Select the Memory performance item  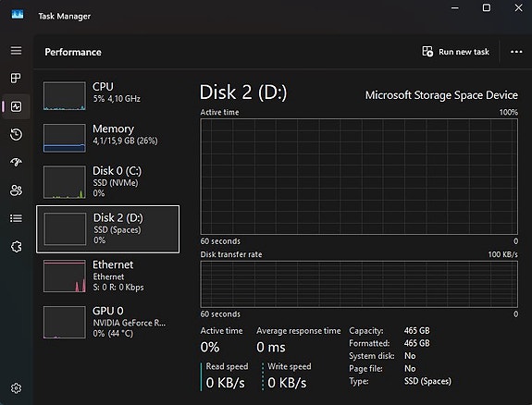tap(108, 138)
